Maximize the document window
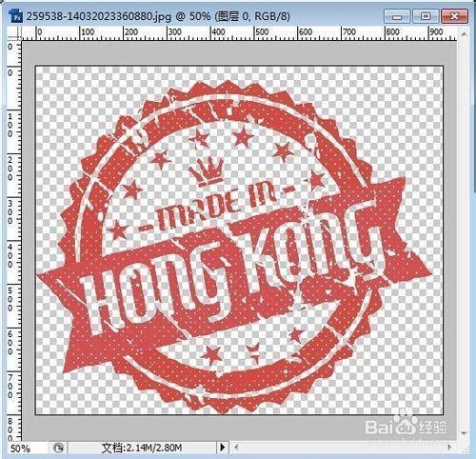Screen dimensions: 476x459 [426, 16]
